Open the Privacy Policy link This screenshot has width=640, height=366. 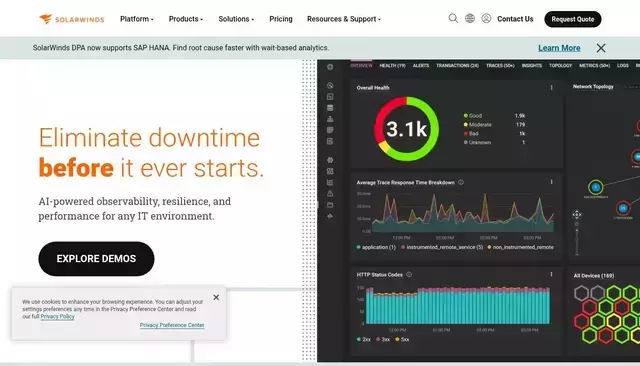coord(58,317)
